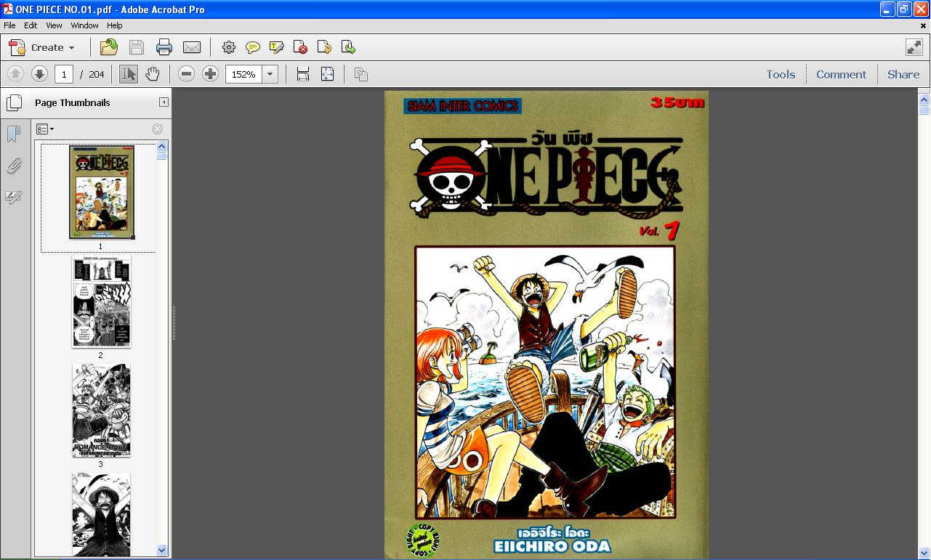The image size is (931, 560).
Task: Collapse the navigation pane arrow
Action: (x=164, y=102)
